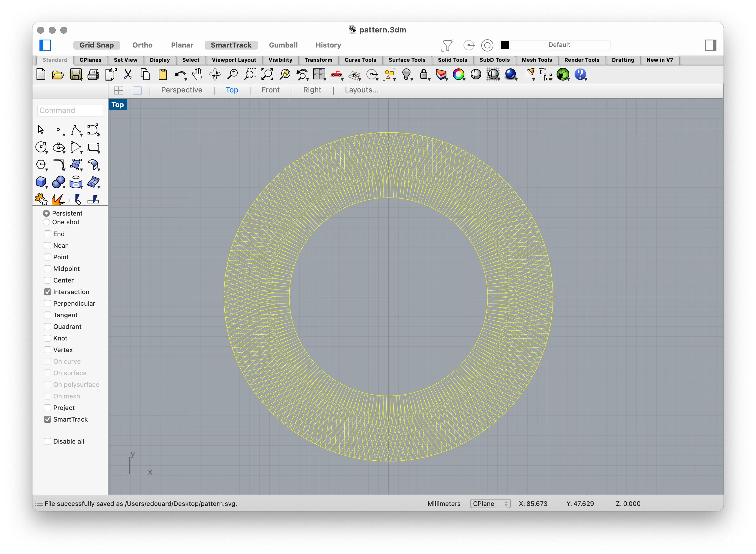Click Disable all snaps
The image size is (756, 554).
tap(48, 441)
